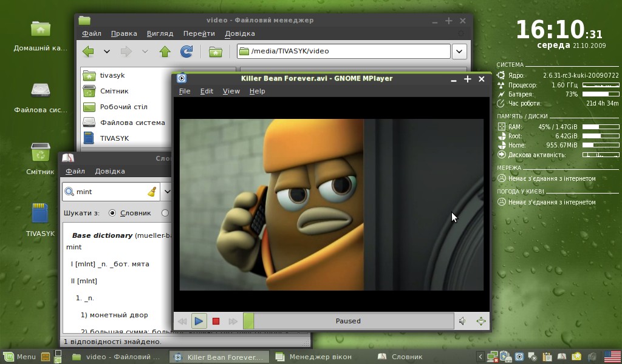
Task: Open the dictionary search history dropdown
Action: click(167, 192)
